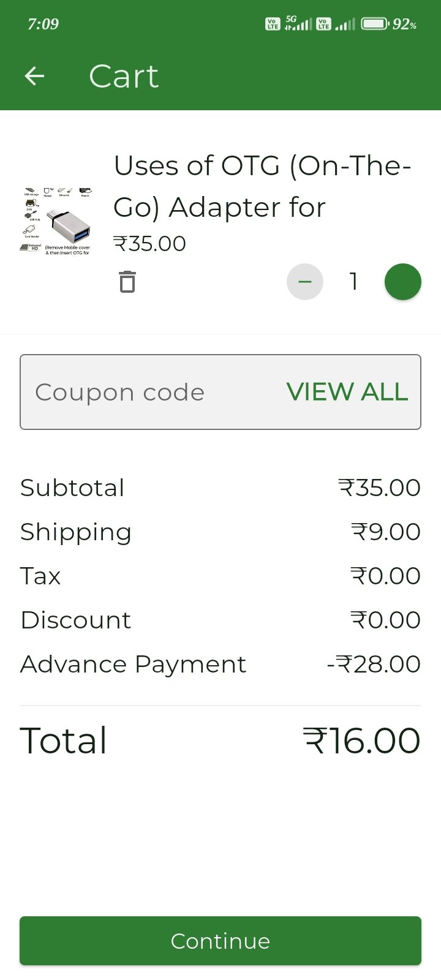Open the OTG adapter product thumbnail
The width and height of the screenshot is (441, 980).
pos(56,222)
